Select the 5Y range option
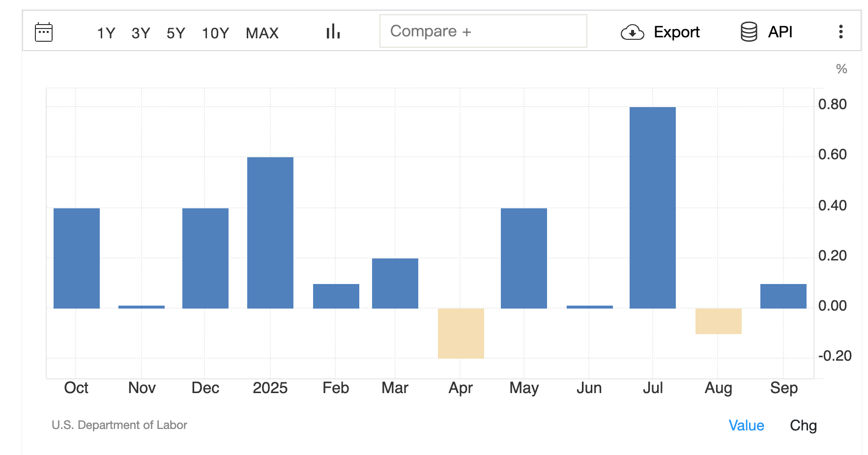Viewport: 868px width, 455px height. pos(175,33)
